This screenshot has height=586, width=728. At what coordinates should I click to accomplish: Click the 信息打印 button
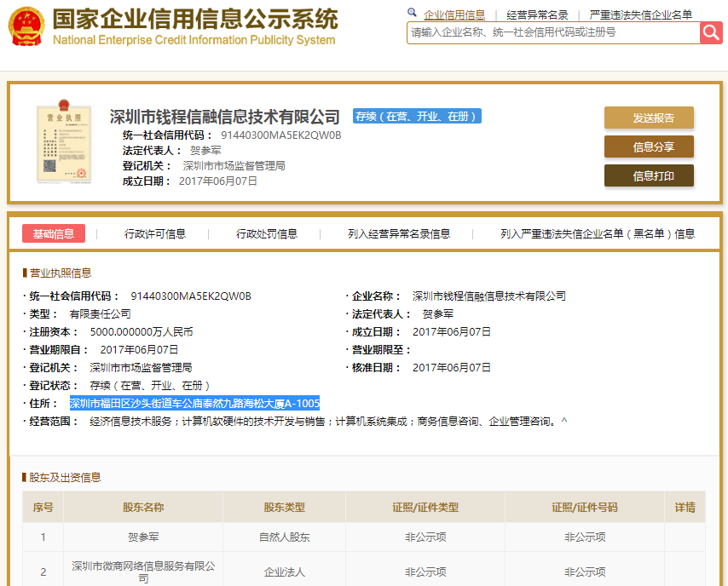coord(649,175)
